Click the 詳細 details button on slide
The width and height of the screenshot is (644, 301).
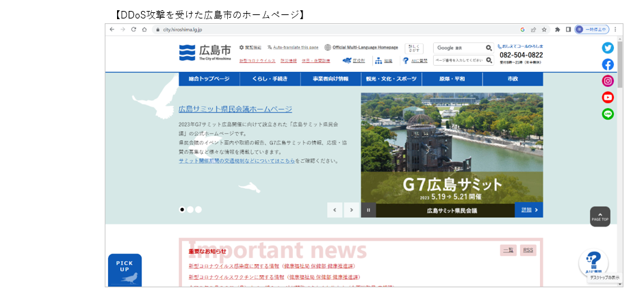(x=529, y=210)
